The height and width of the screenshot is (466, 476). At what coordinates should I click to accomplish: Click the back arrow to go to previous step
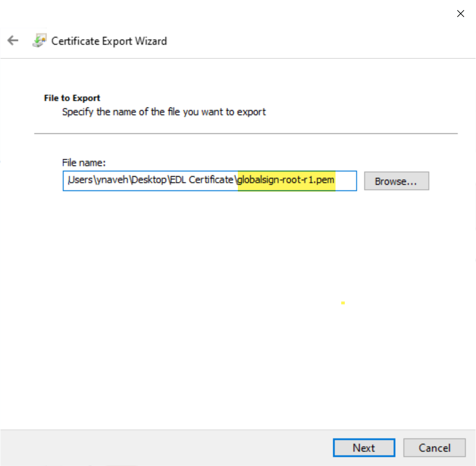tap(13, 40)
